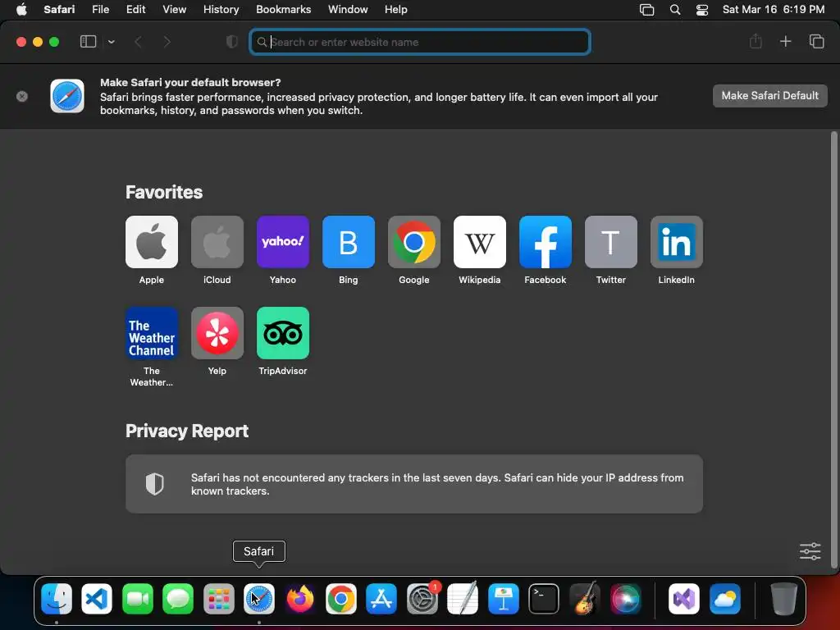Launch Terminal from the Dock
The image size is (840, 630).
pos(544,598)
